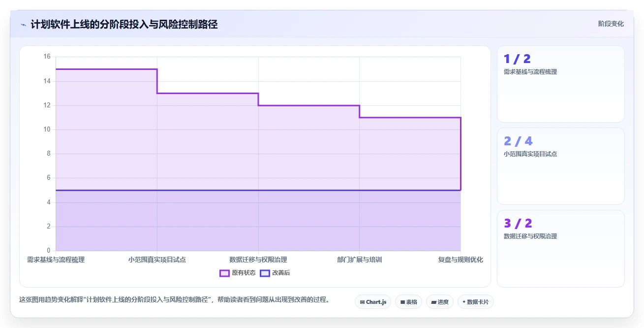Toggle the 原有状态 legend item
This screenshot has height=328, width=644.
pos(238,273)
